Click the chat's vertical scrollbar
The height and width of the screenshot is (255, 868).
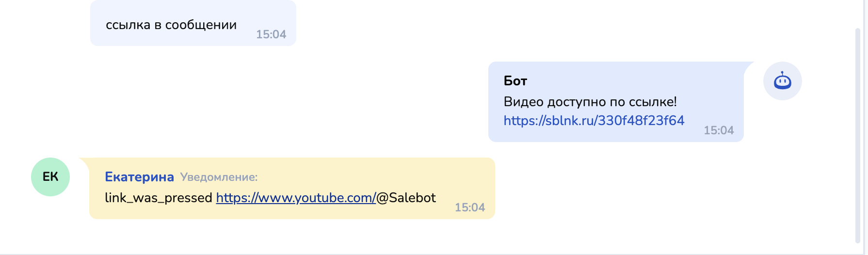[x=857, y=136]
